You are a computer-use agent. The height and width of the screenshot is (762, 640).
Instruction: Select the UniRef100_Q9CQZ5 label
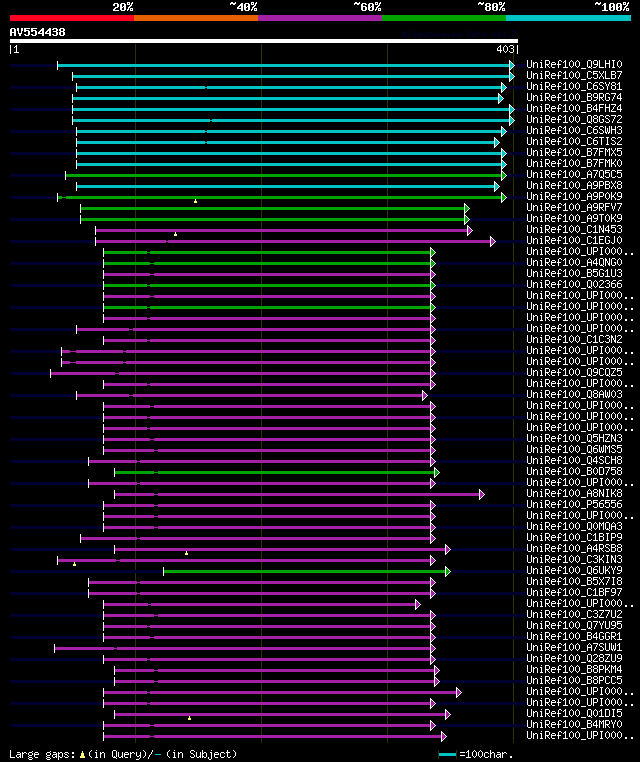click(x=574, y=372)
